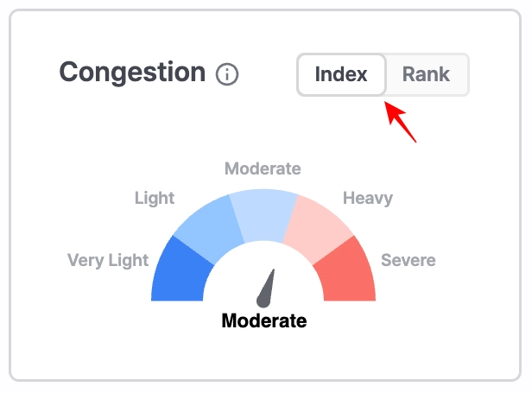Image resolution: width=532 pixels, height=393 pixels.
Task: Click the "Heavy" gauge label
Action: (x=368, y=198)
